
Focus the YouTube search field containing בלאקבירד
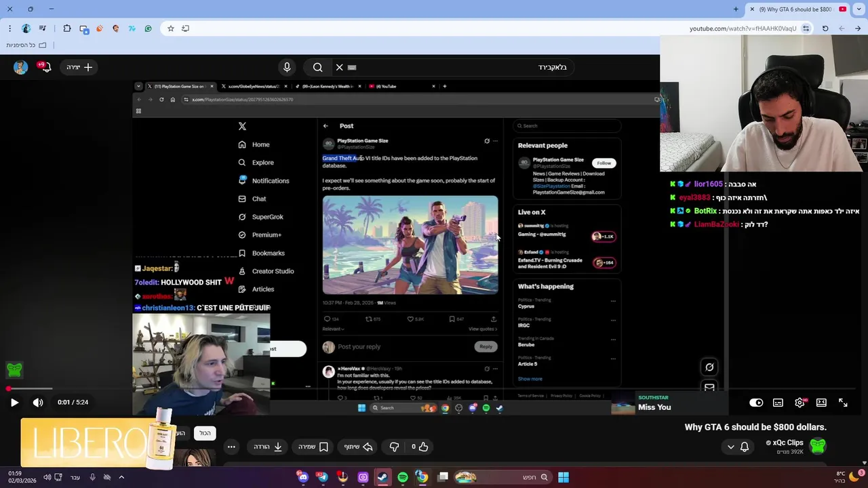(x=453, y=67)
